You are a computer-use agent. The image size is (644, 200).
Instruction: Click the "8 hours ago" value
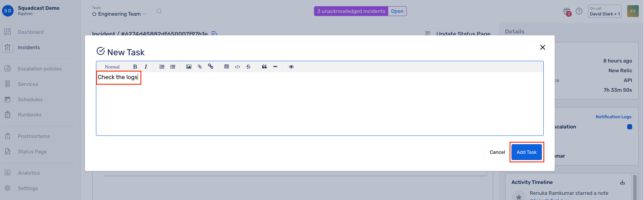617,61
